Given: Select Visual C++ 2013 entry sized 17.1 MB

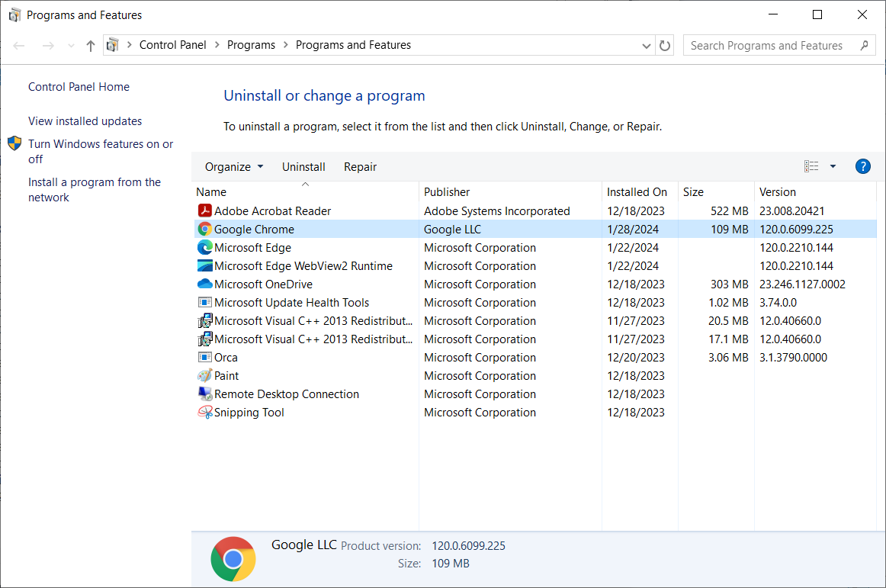Looking at the screenshot, I should point(534,339).
